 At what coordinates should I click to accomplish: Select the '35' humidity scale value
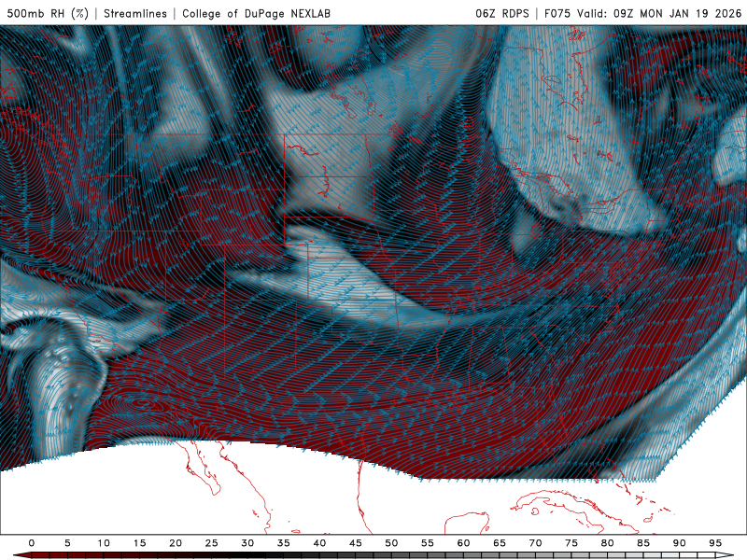point(284,543)
